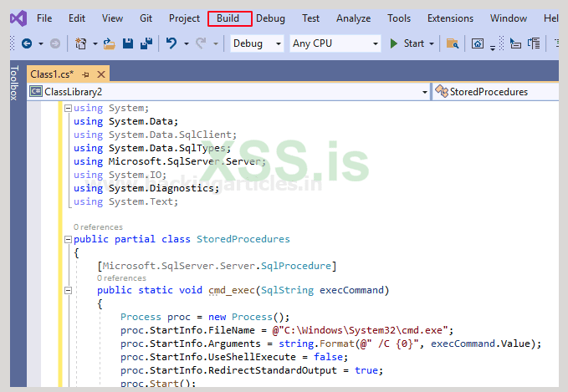Open the Git menu

coord(146,18)
